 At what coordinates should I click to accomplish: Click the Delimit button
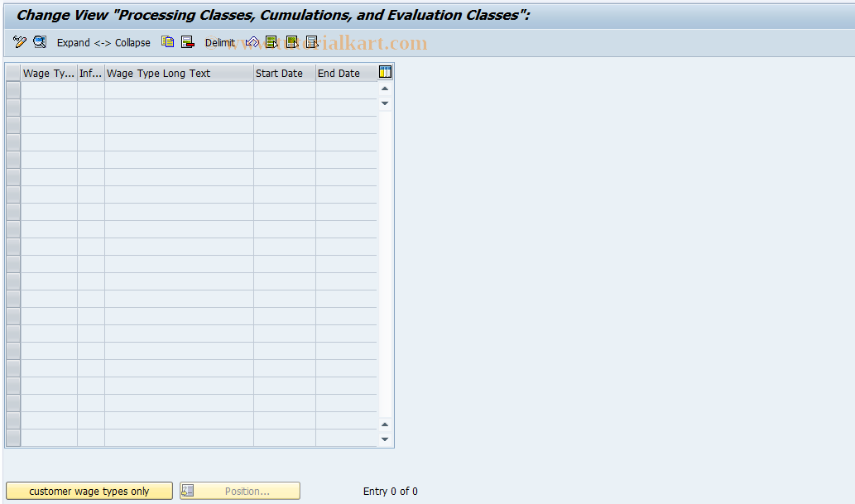tap(219, 42)
